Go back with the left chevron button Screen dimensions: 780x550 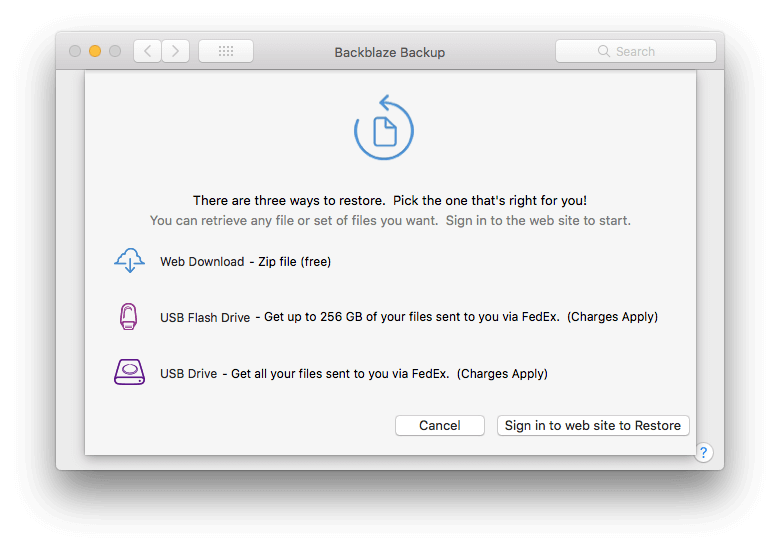(x=147, y=51)
